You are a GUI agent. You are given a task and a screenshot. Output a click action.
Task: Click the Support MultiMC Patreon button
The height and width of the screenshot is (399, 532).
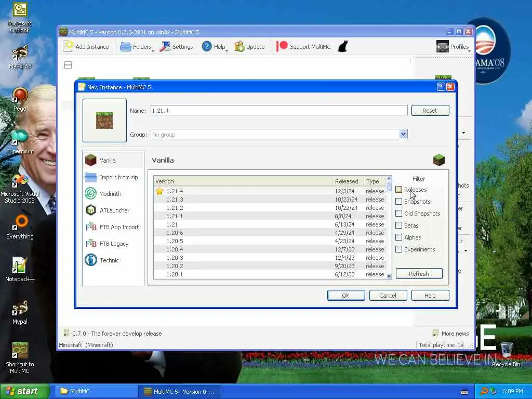(x=303, y=46)
